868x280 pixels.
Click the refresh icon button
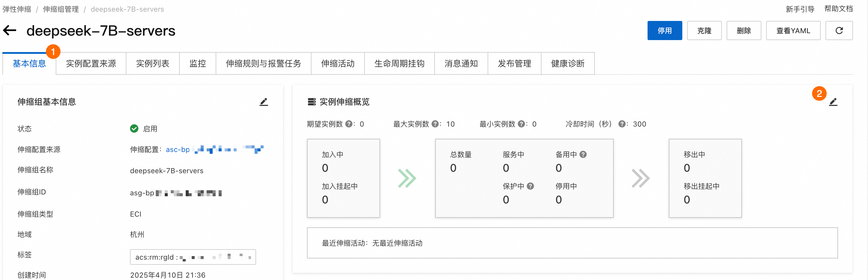tap(839, 31)
